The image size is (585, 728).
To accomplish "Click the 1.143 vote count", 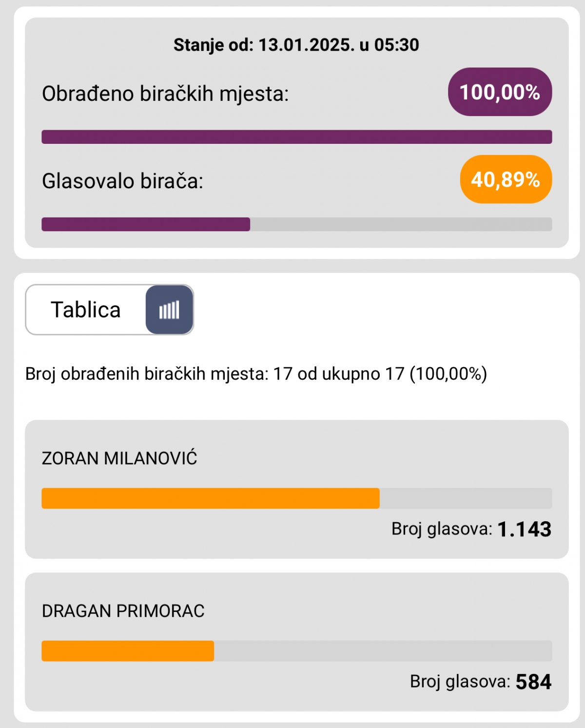I will [524, 529].
